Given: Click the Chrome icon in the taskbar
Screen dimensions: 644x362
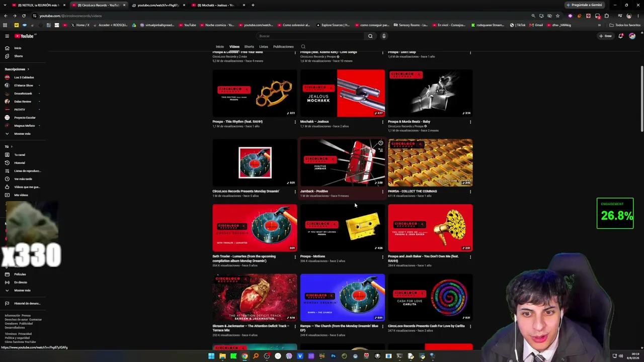Looking at the screenshot, I should [245, 356].
